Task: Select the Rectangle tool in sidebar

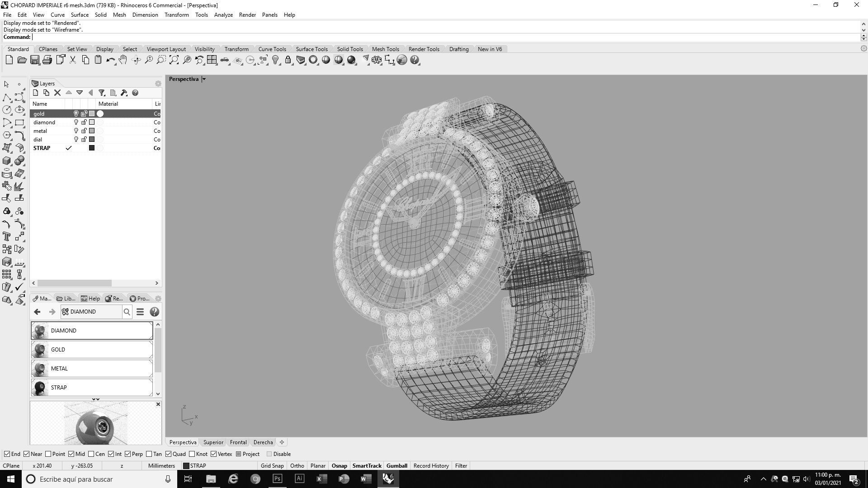Action: 19,122
